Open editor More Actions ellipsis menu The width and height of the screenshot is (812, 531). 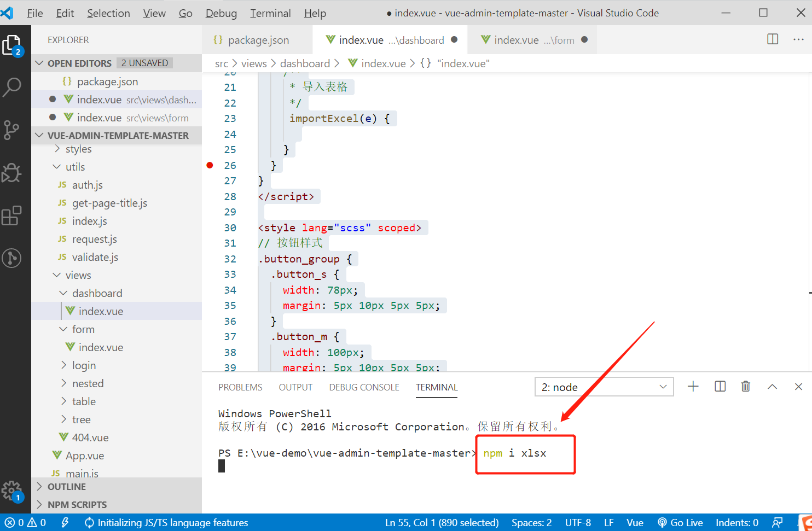click(798, 39)
